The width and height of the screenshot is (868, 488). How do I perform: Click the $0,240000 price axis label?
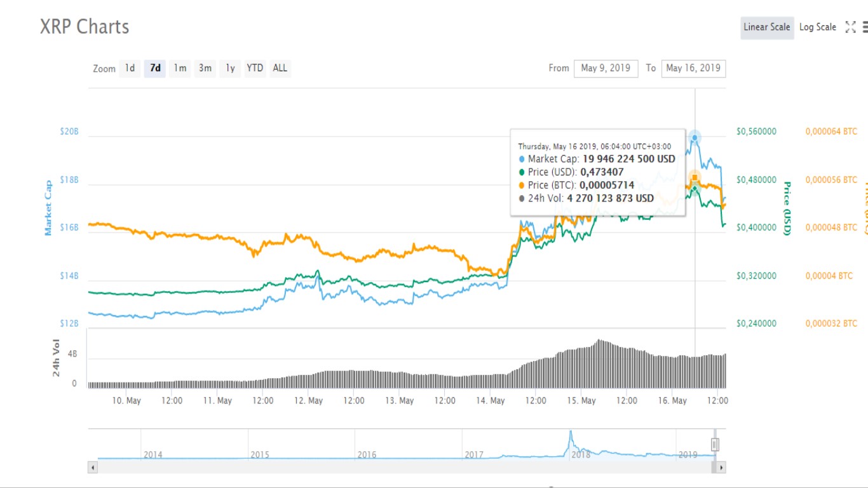point(756,323)
